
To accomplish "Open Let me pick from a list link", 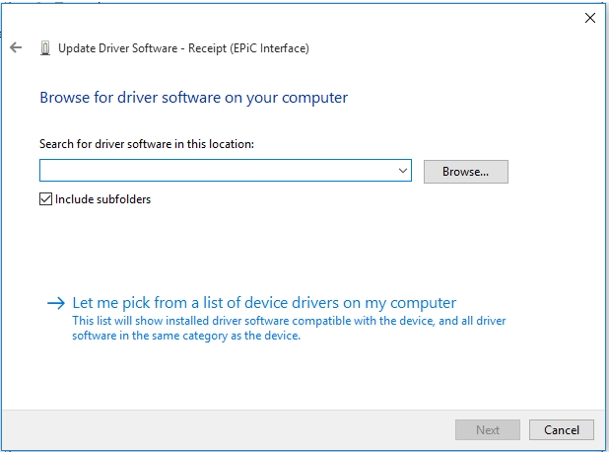I will (264, 302).
